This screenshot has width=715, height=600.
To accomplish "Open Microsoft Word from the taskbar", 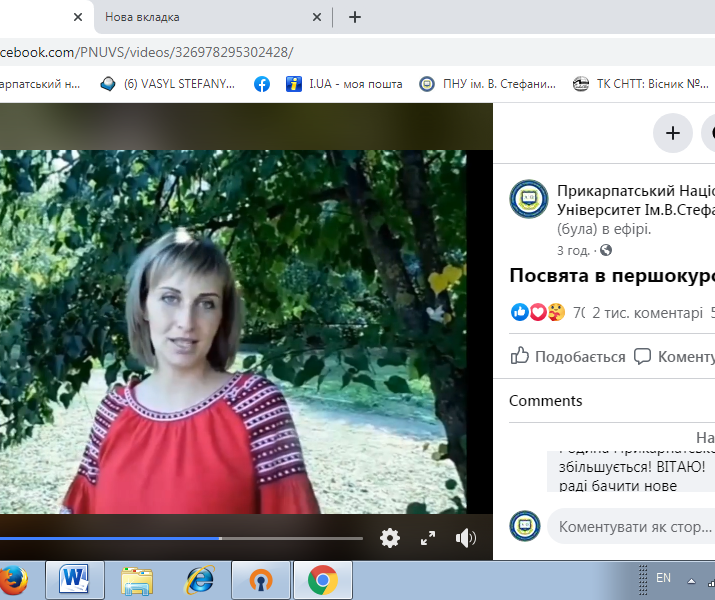I will click(75, 580).
